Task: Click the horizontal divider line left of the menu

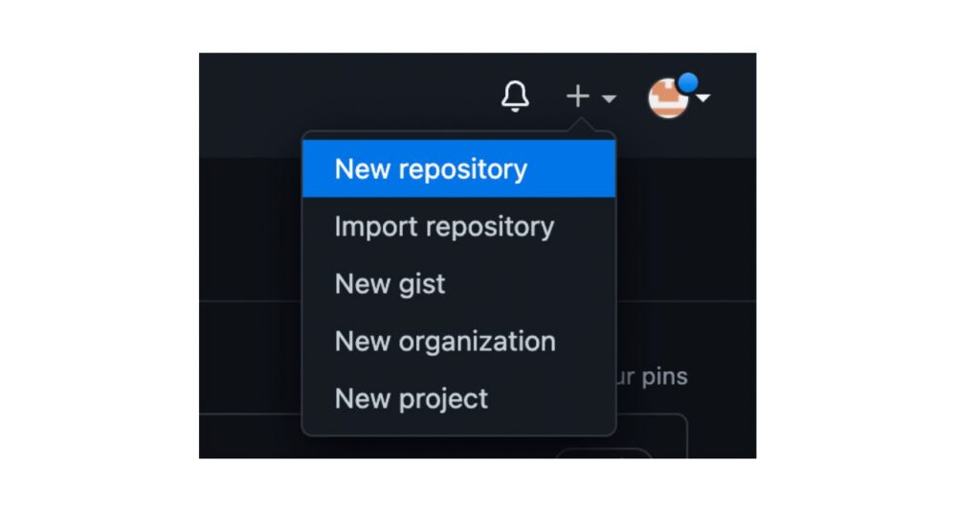Action: click(250, 301)
